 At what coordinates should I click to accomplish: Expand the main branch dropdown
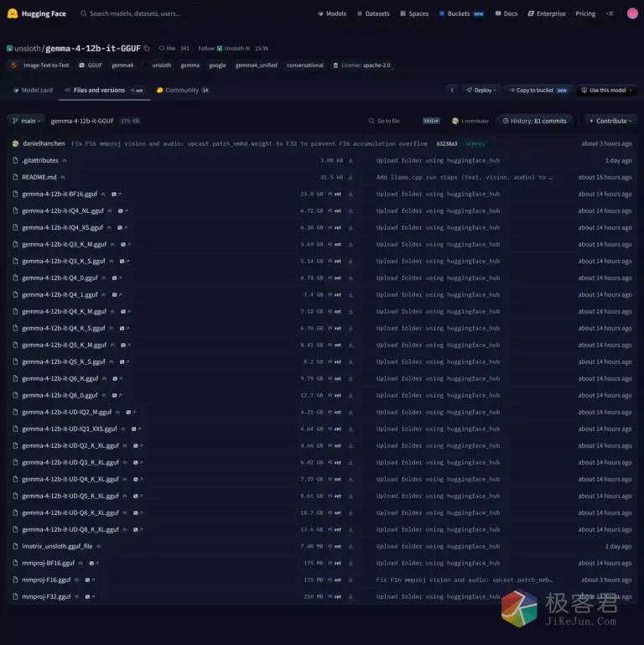click(26, 121)
